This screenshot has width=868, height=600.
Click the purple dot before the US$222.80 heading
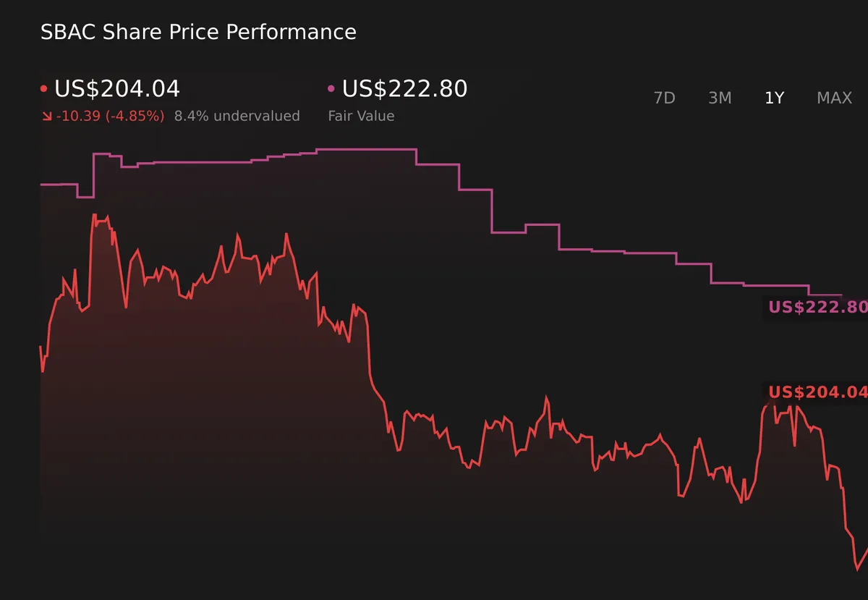point(331,89)
